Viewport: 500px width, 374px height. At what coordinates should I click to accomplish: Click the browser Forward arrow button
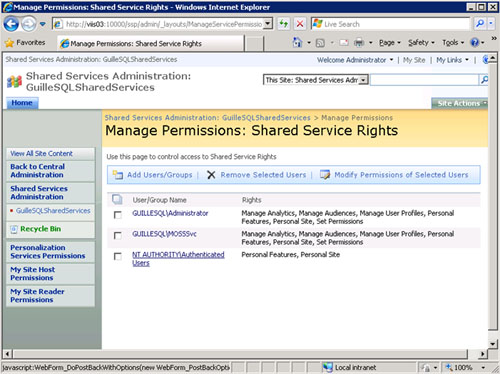click(29, 24)
